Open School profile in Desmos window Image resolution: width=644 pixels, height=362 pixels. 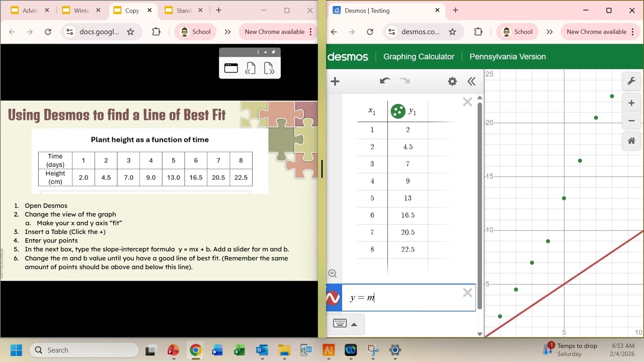517,32
